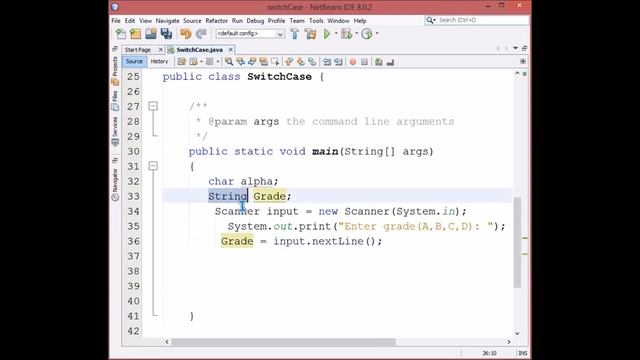Click the Next Bookmark icon
This screenshot has width=640, height=360.
pyautogui.click(x=301, y=62)
